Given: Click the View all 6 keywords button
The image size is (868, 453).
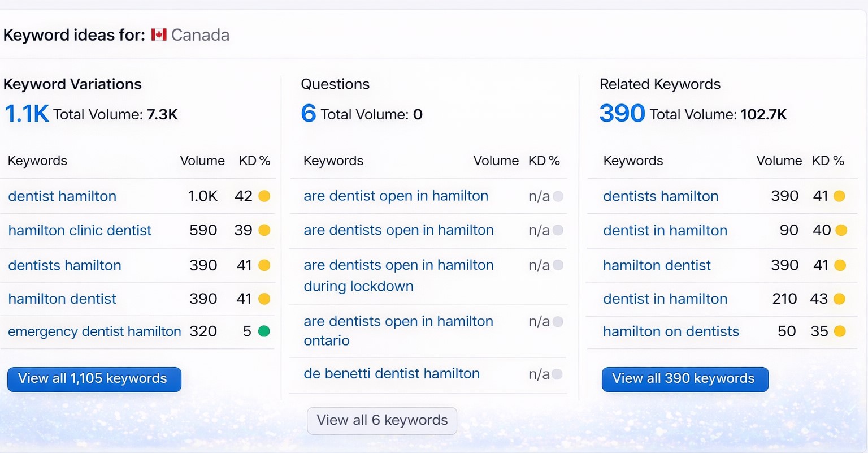Looking at the screenshot, I should click(382, 420).
